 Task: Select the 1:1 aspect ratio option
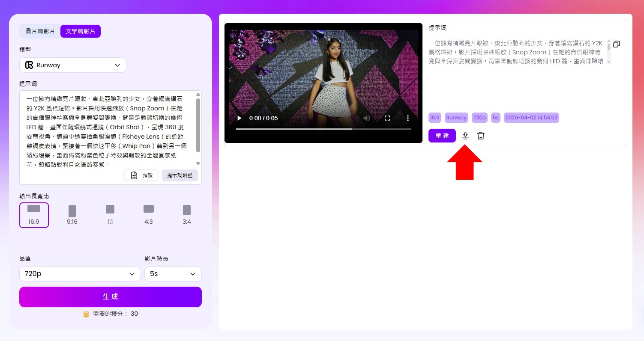110,215
